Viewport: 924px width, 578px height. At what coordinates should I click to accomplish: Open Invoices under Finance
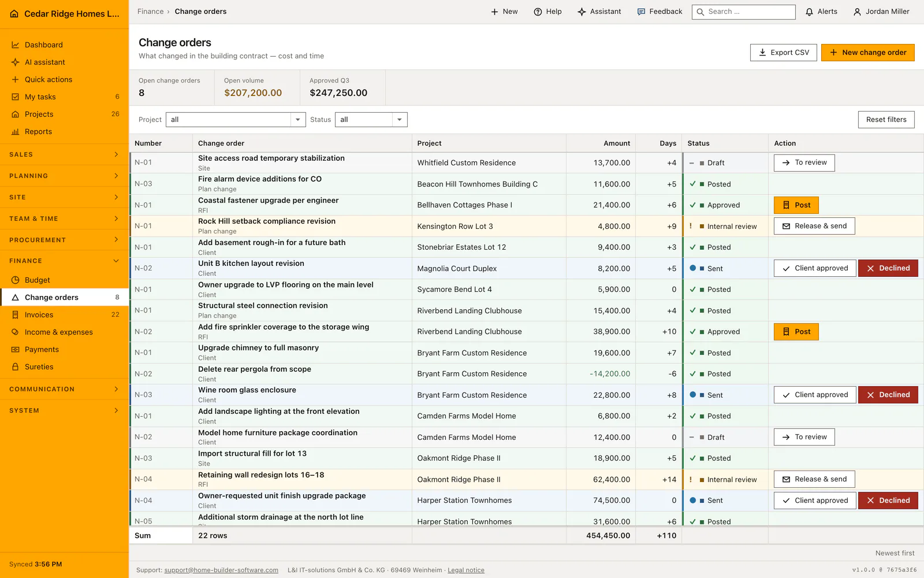tap(64, 314)
